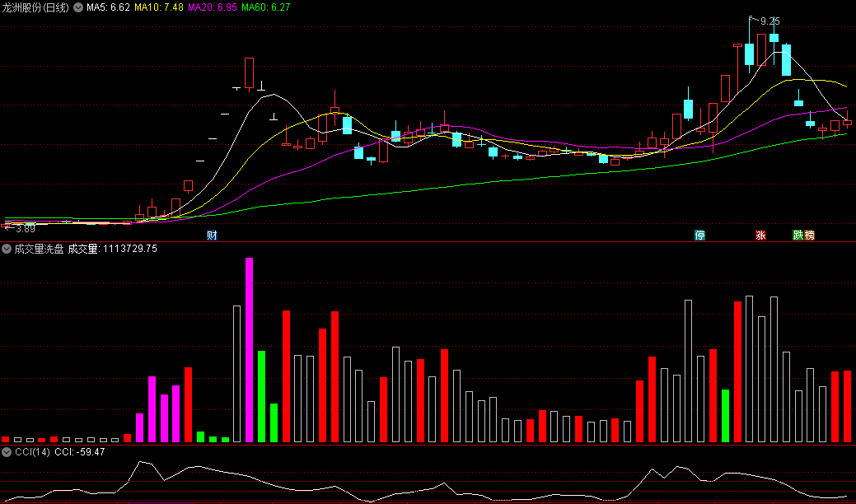Click the 9.25 high price label

coord(770,21)
